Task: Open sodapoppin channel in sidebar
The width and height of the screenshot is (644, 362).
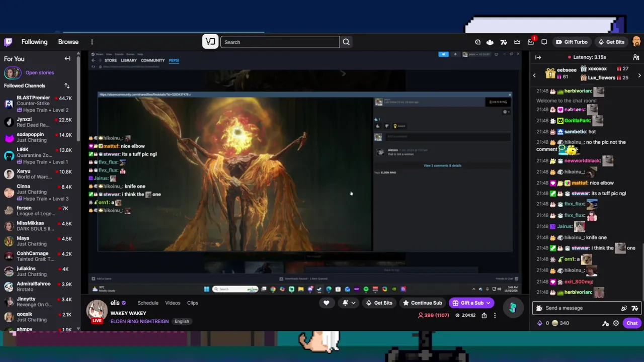Action: 39,137
